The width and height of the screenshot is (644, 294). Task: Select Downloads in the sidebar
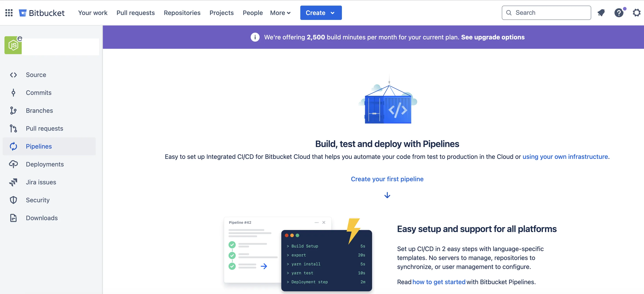pos(49,218)
